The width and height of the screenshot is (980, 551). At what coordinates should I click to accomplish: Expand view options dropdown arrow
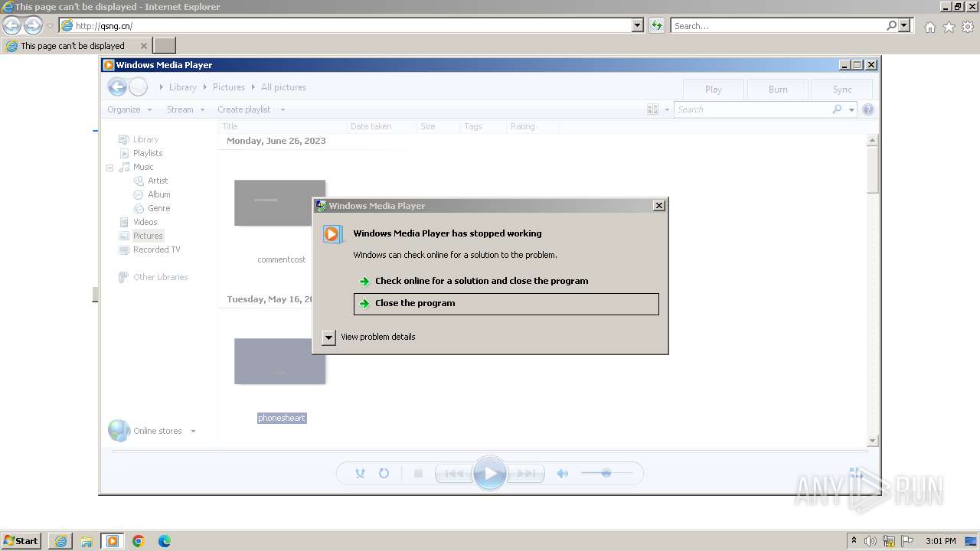(667, 109)
